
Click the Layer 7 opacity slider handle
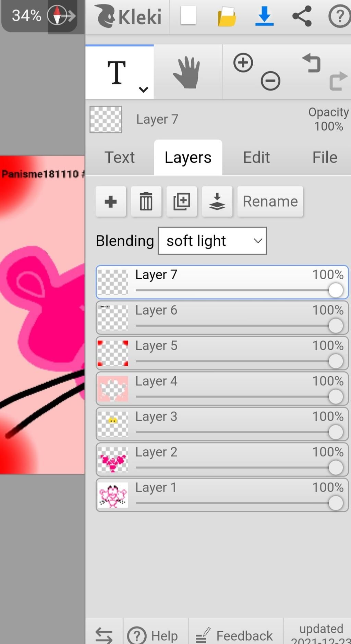tap(336, 290)
